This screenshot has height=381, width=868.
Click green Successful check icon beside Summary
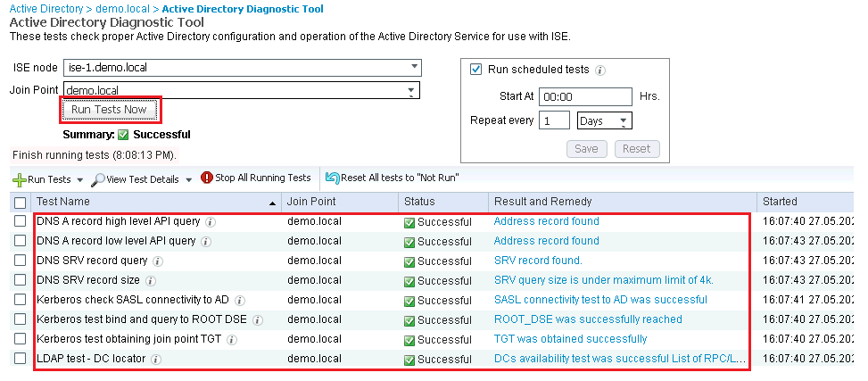pyautogui.click(x=123, y=135)
